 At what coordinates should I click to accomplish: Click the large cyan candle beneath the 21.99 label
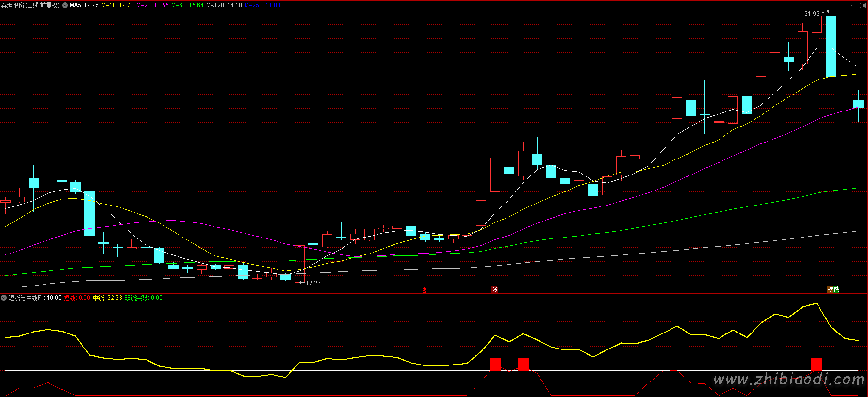[x=831, y=47]
